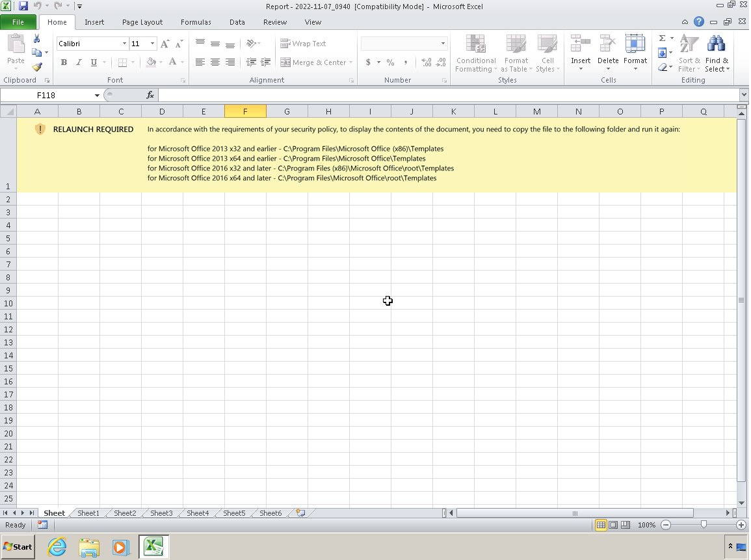Click the Zoom In plus button

pyautogui.click(x=741, y=525)
